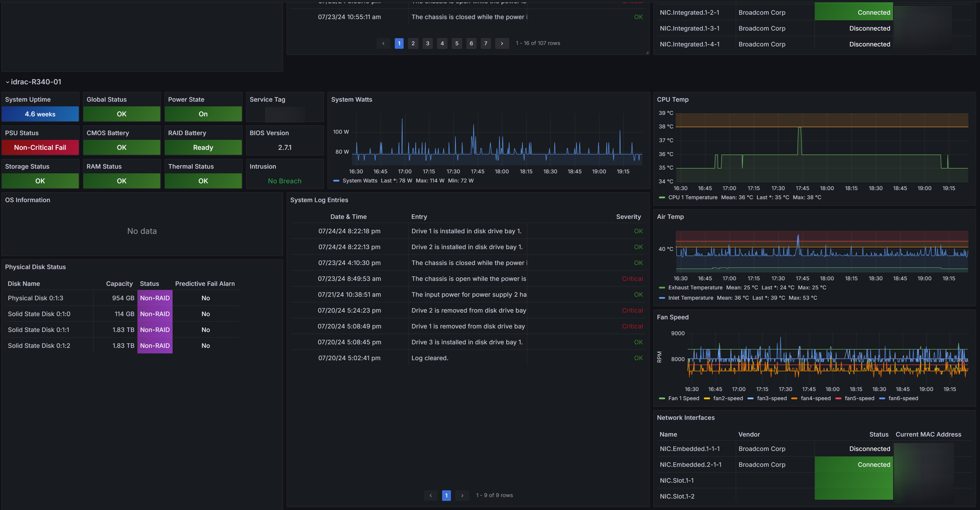The image size is (980, 510).
Task: Click page 1 button in System Log Entries
Action: pos(446,495)
